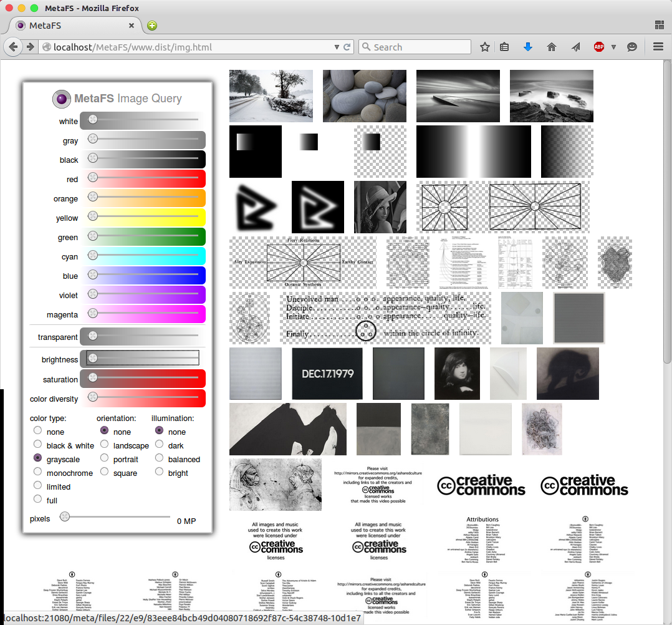Select color type none
Image resolution: width=672 pixels, height=625 pixels.
(37, 430)
